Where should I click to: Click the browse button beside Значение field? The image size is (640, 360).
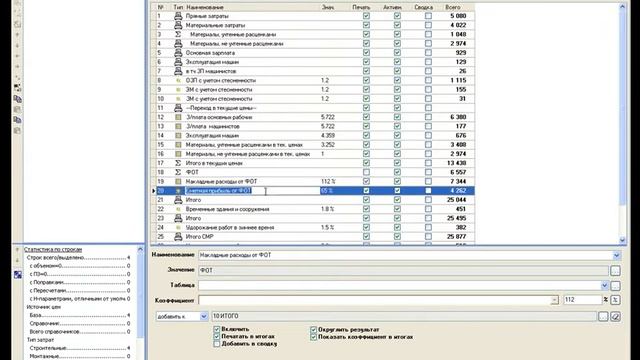coord(615,270)
